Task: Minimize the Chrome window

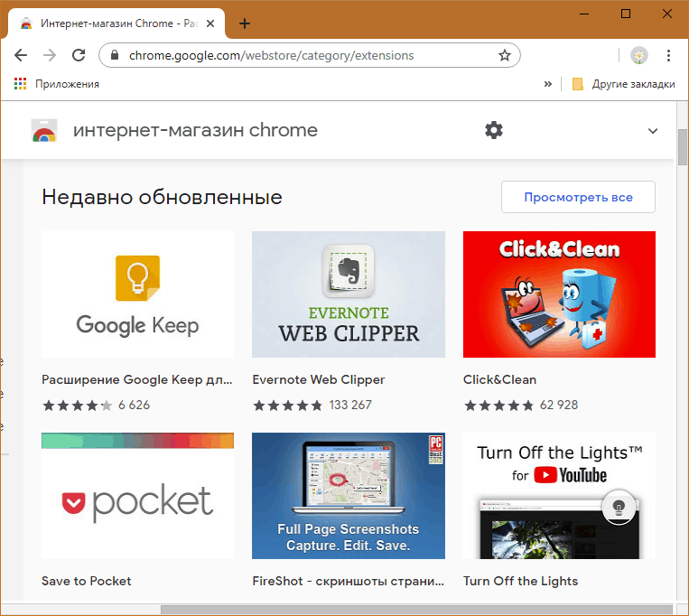Action: click(584, 14)
